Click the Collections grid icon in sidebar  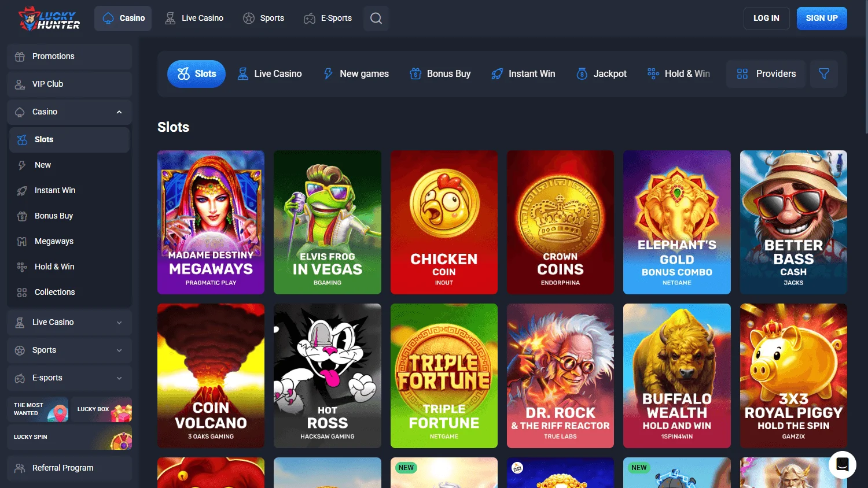coord(22,293)
